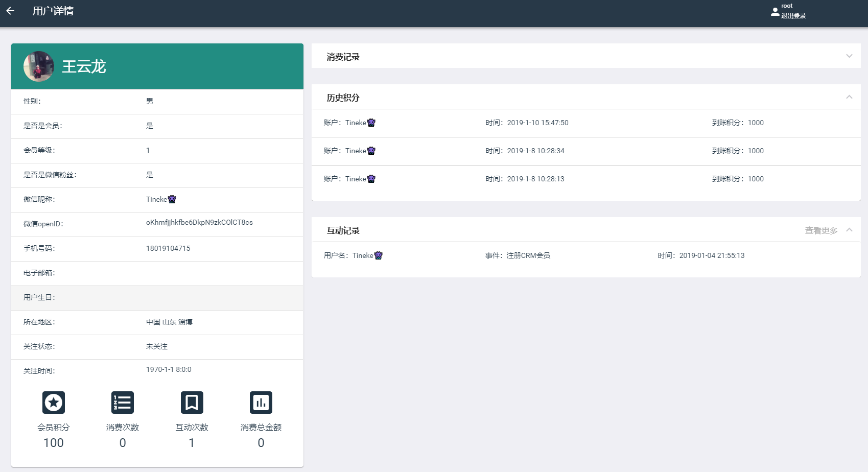Click the emoji beside 微信昵称 Tineke
Image resolution: width=868 pixels, height=472 pixels.
pyautogui.click(x=172, y=199)
